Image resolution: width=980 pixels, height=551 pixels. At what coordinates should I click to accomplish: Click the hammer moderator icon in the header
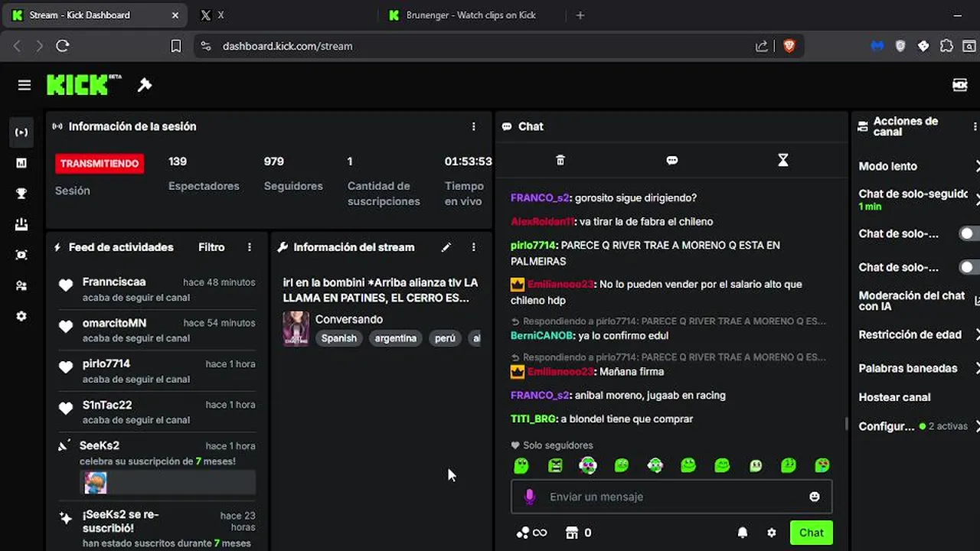pos(145,85)
